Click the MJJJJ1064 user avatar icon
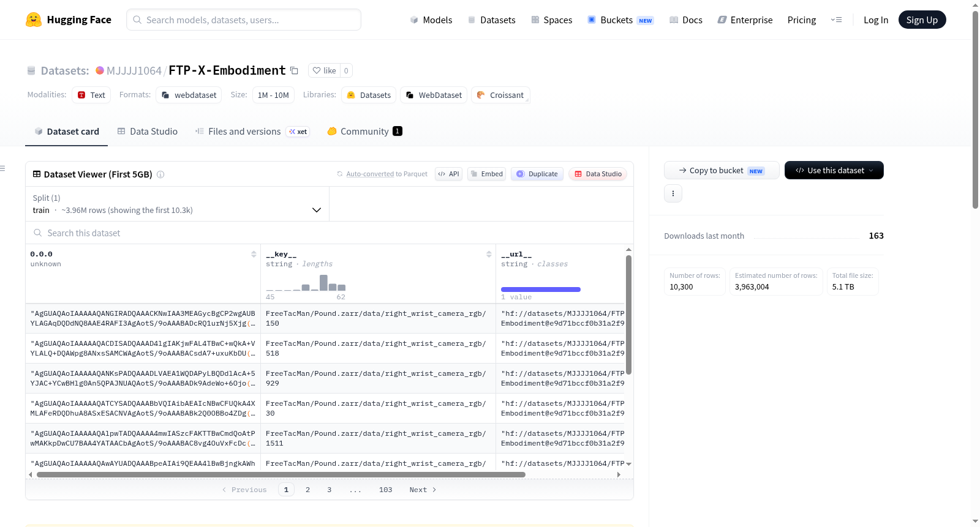980x527 pixels. (x=100, y=70)
